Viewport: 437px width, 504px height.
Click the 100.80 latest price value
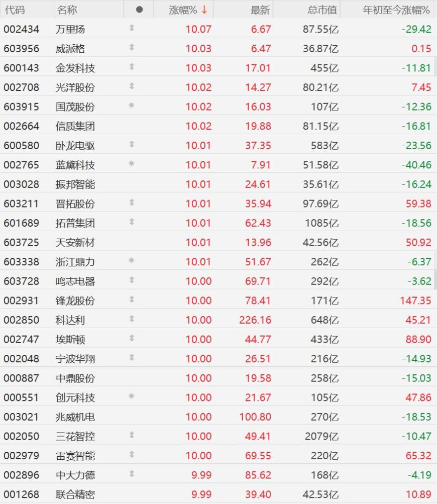tap(255, 417)
